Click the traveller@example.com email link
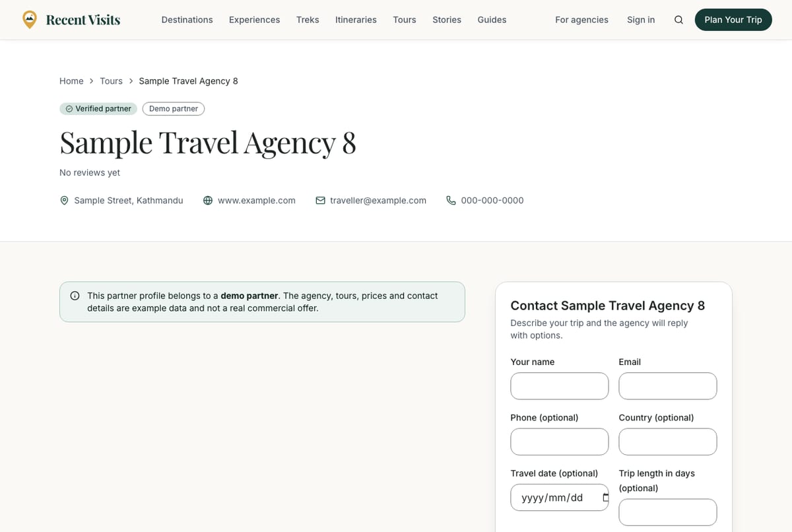The image size is (792, 532). coord(378,200)
